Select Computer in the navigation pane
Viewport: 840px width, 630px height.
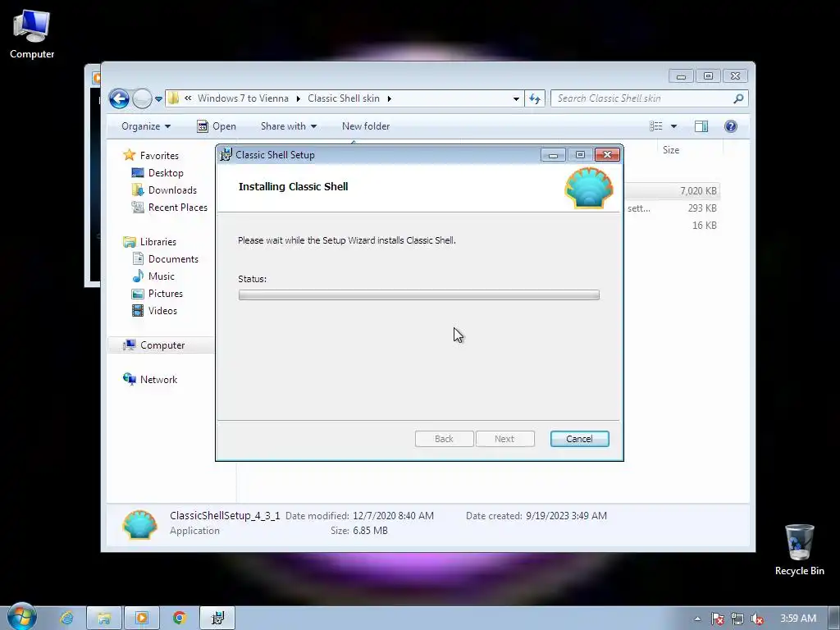click(x=162, y=345)
